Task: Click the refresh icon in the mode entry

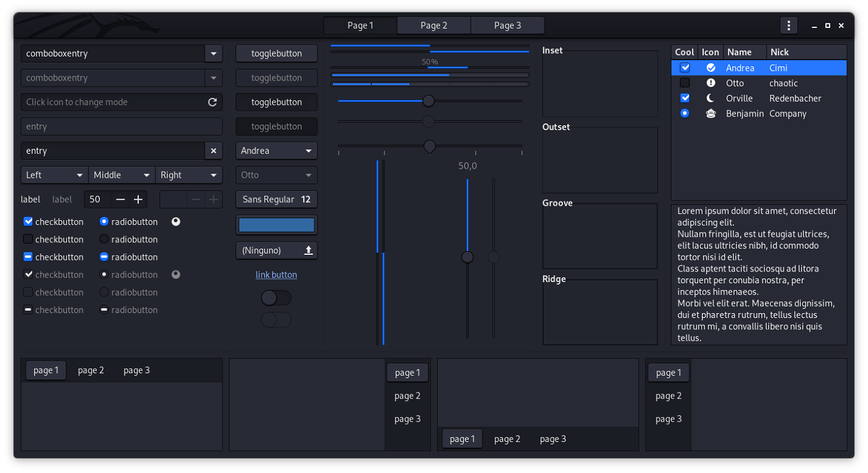Action: (x=212, y=102)
